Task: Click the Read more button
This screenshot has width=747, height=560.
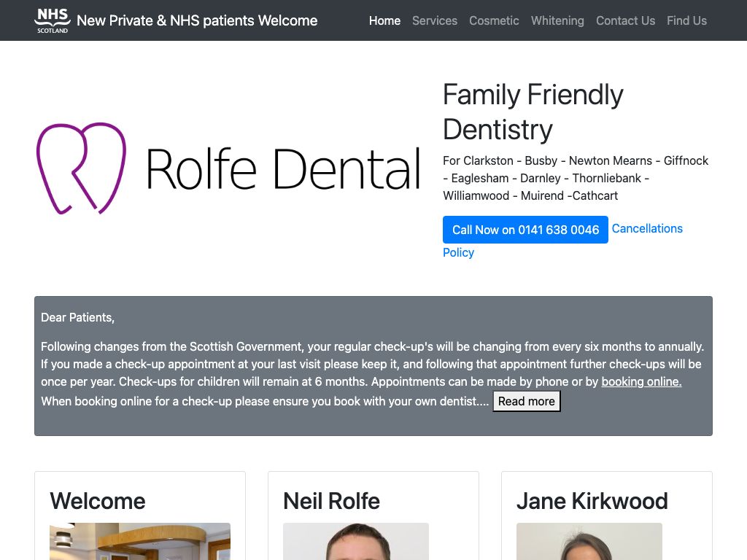Action: point(527,401)
